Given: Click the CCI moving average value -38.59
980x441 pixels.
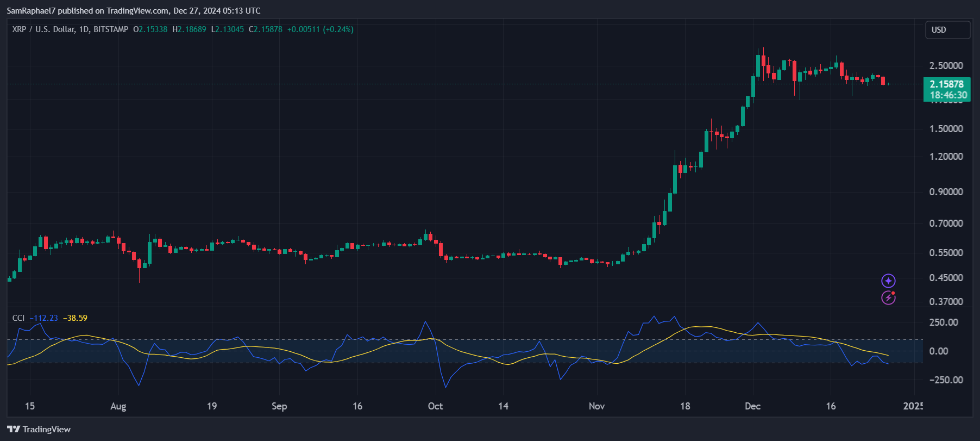Looking at the screenshot, I should [75, 318].
